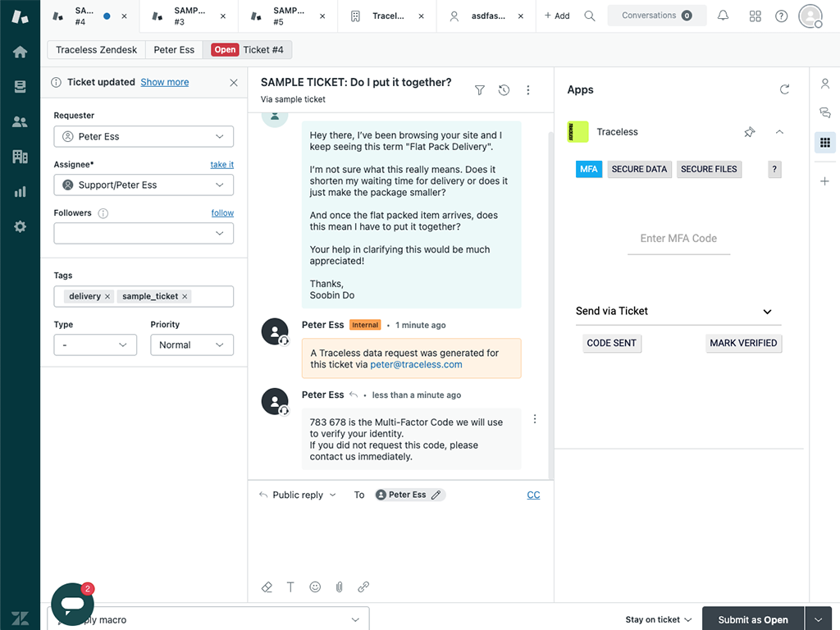Open the filter icon above the ticket conversation
The image size is (840, 630).
(479, 90)
